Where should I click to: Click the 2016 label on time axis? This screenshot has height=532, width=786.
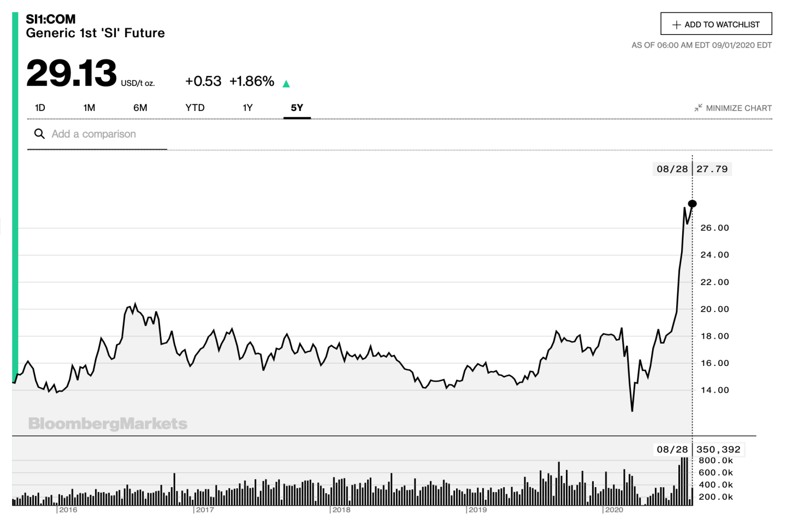(x=68, y=510)
